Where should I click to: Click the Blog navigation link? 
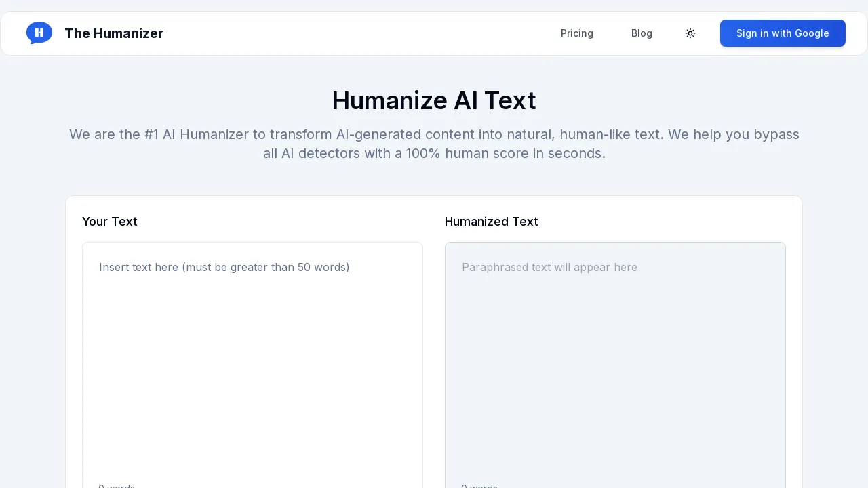pyautogui.click(x=642, y=33)
